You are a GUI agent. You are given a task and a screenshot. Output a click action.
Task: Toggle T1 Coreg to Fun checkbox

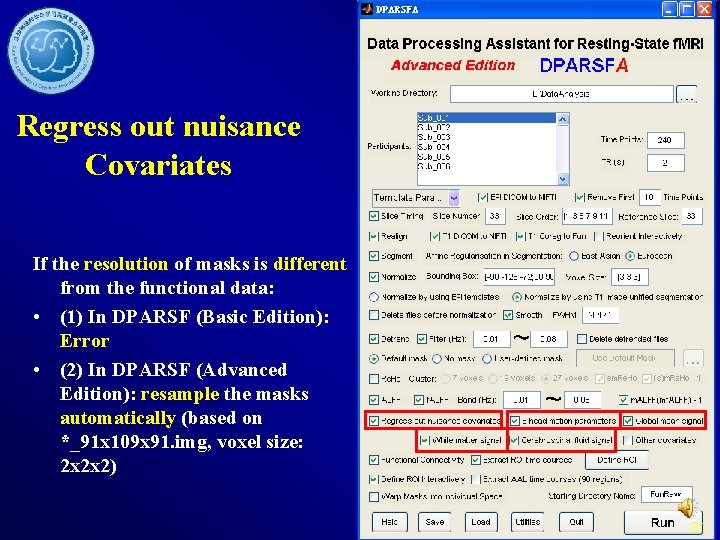[520, 236]
